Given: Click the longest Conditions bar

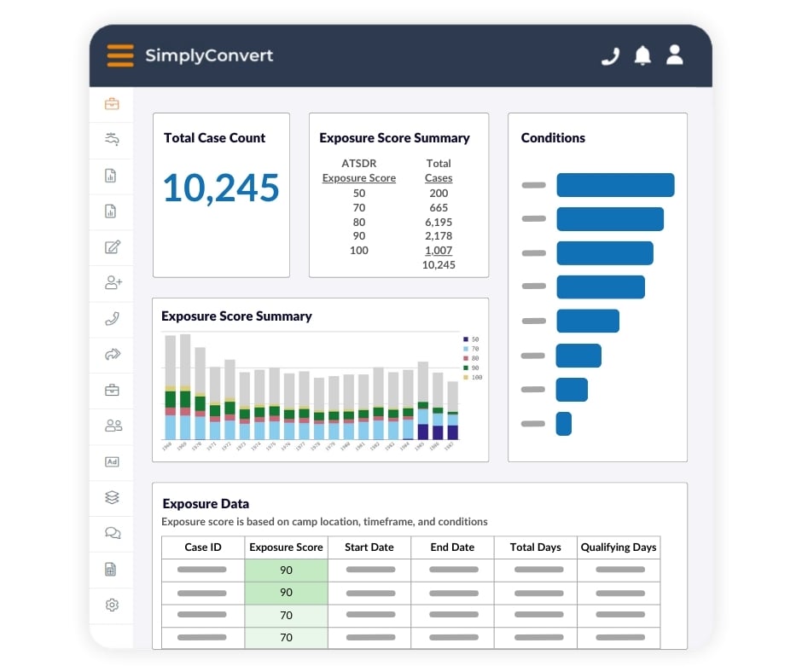Looking at the screenshot, I should click(x=615, y=184).
